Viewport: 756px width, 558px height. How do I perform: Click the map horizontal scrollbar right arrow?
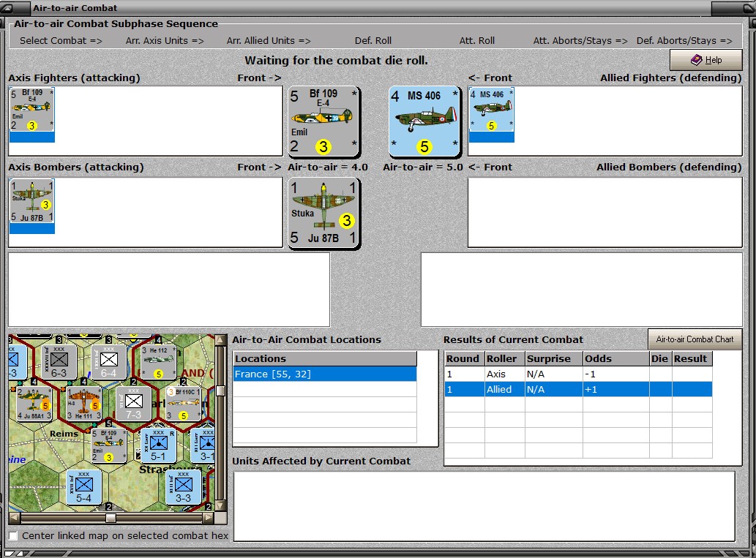pyautogui.click(x=209, y=518)
